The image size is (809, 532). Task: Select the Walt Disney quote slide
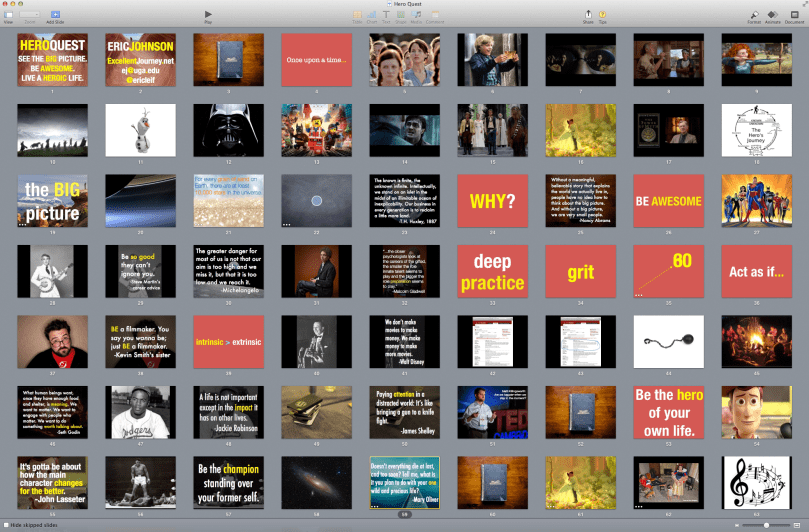tap(404, 342)
